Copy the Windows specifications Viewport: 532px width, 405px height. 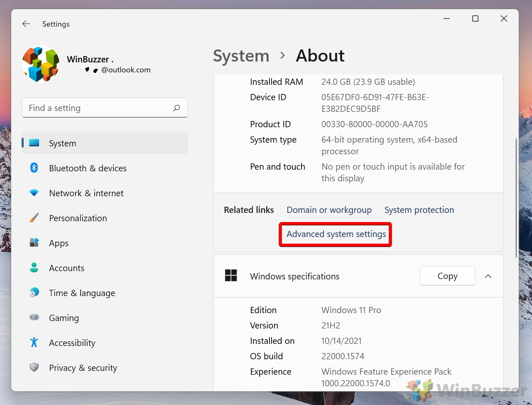tap(447, 276)
